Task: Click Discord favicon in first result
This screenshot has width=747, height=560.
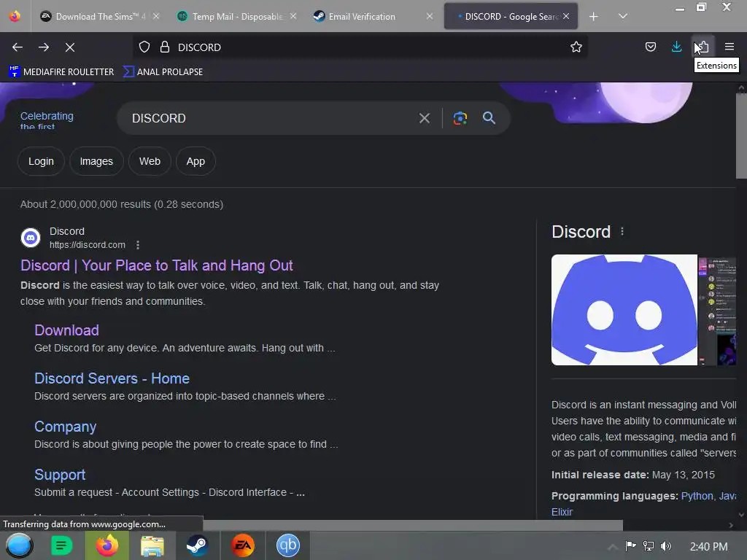Action: coord(31,237)
